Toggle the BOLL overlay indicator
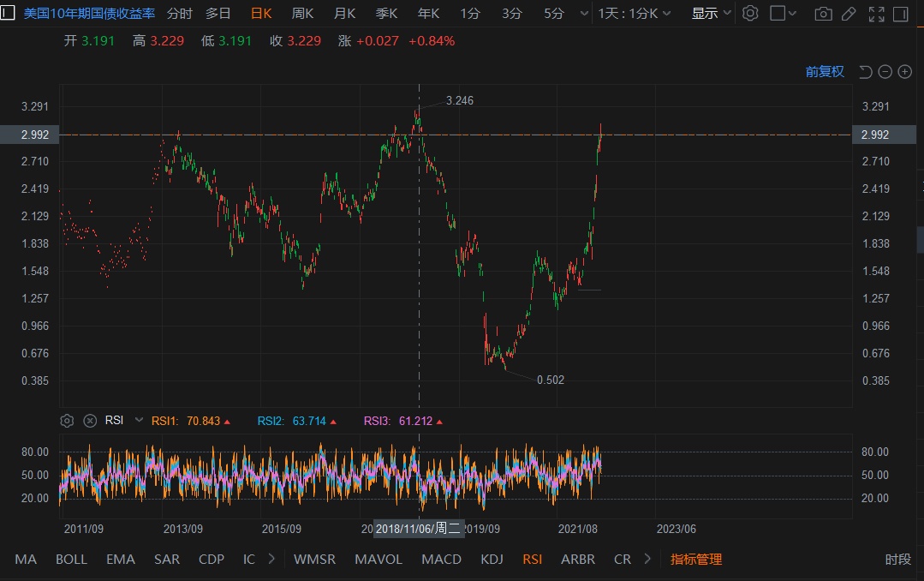 click(71, 560)
